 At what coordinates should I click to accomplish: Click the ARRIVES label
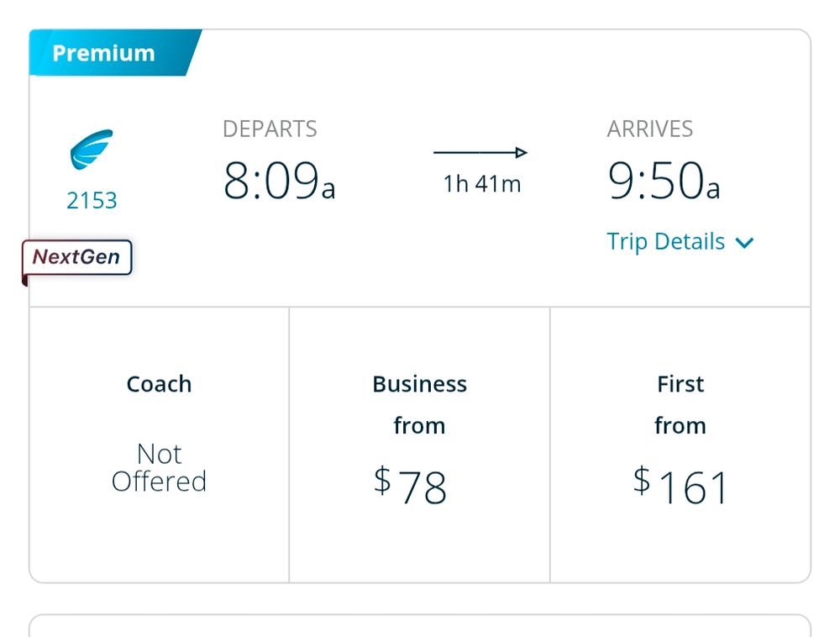coord(650,129)
